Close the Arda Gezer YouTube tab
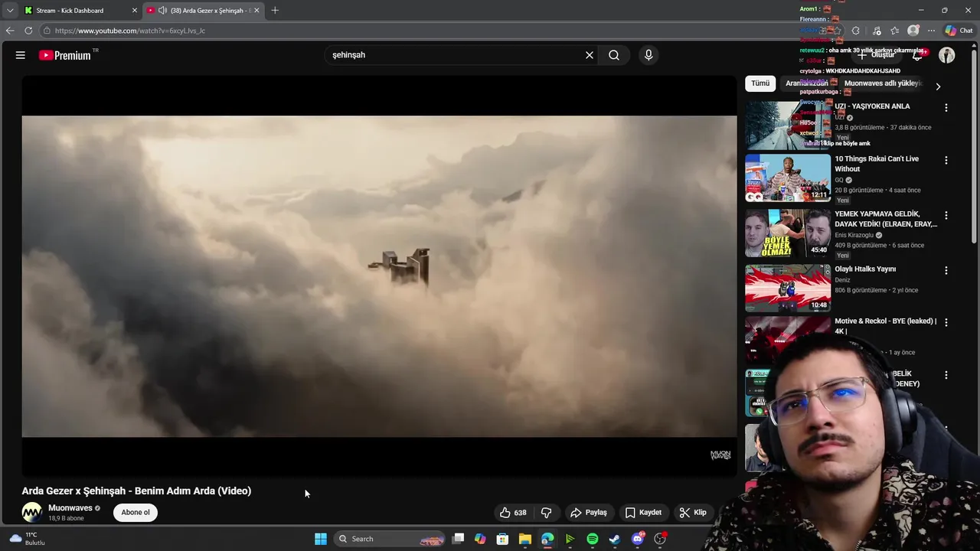The image size is (980, 551). coord(256,11)
